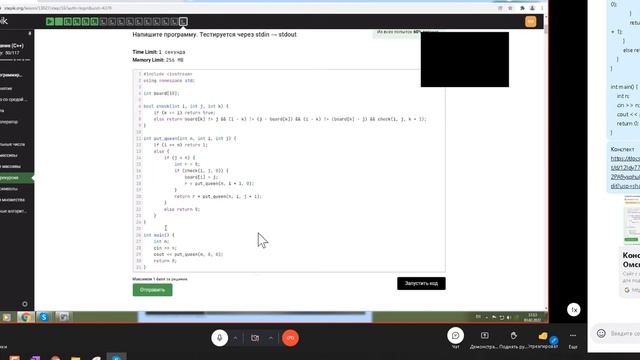
Task: Click the Stepik logo in header
Action: (4, 21)
